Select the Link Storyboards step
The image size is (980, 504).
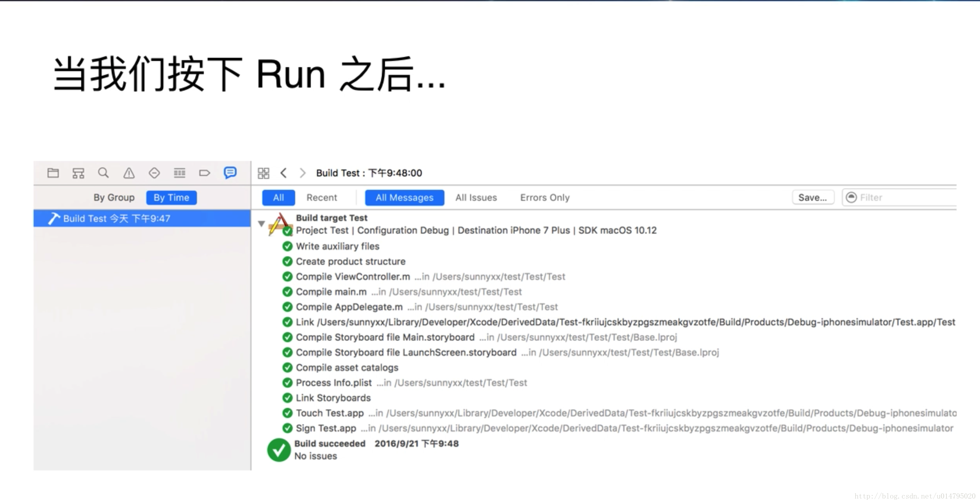click(x=333, y=398)
